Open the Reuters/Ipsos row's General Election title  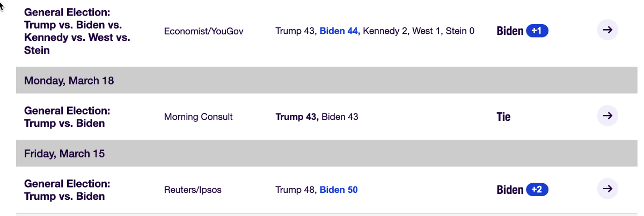tap(67, 190)
